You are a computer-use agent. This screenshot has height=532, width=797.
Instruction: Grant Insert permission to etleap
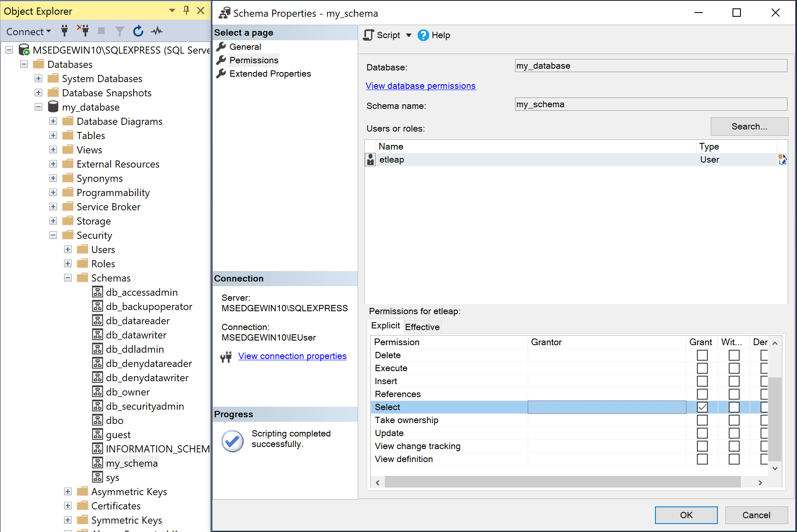[x=702, y=381]
